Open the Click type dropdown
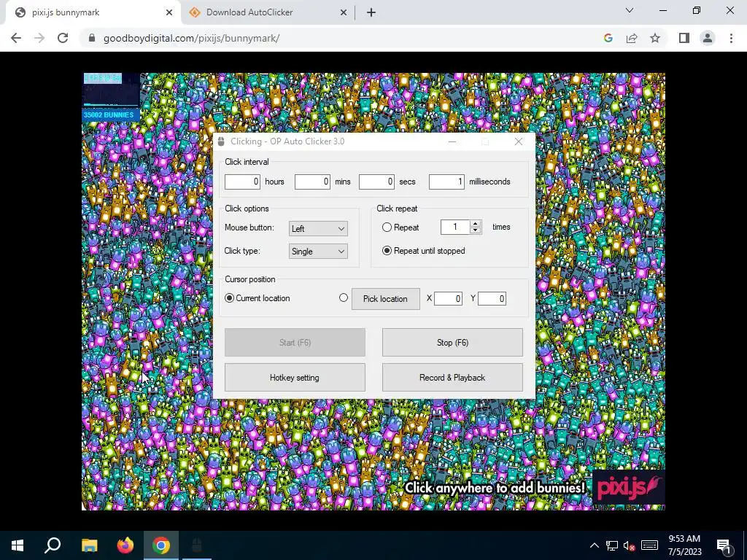The width and height of the screenshot is (747, 560). (318, 252)
